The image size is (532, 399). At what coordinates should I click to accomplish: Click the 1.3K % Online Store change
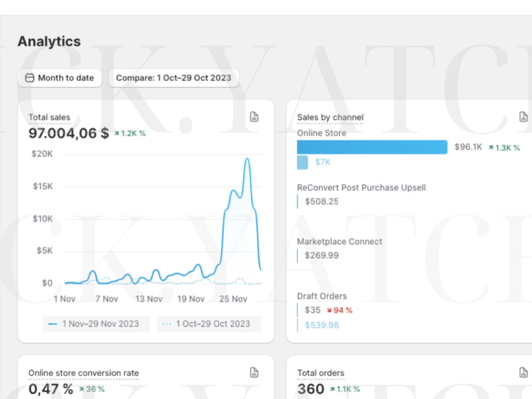504,147
